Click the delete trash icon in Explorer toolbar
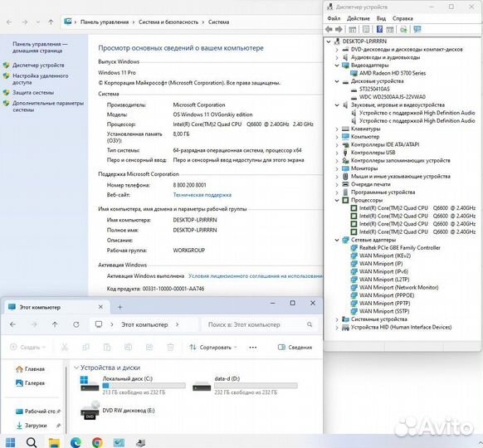 click(x=170, y=348)
